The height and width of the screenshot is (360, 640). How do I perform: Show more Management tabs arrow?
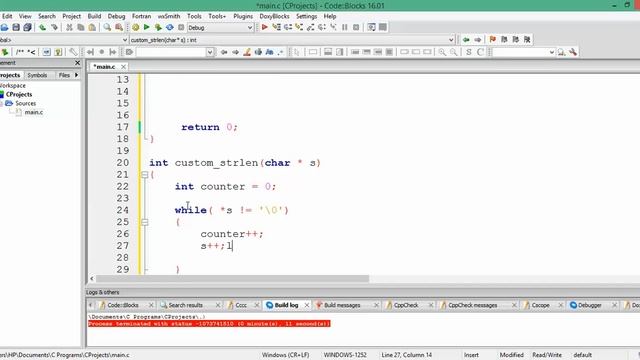[76, 75]
